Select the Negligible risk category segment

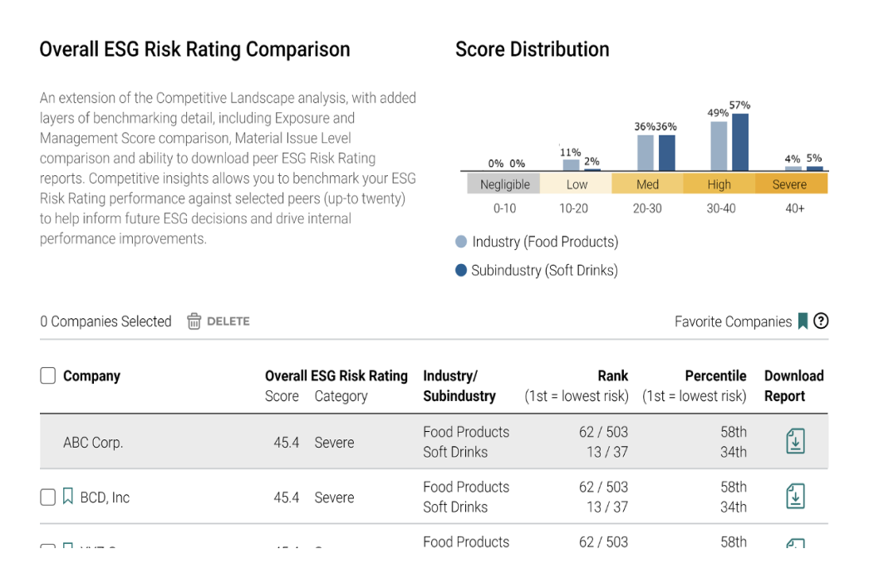(504, 184)
